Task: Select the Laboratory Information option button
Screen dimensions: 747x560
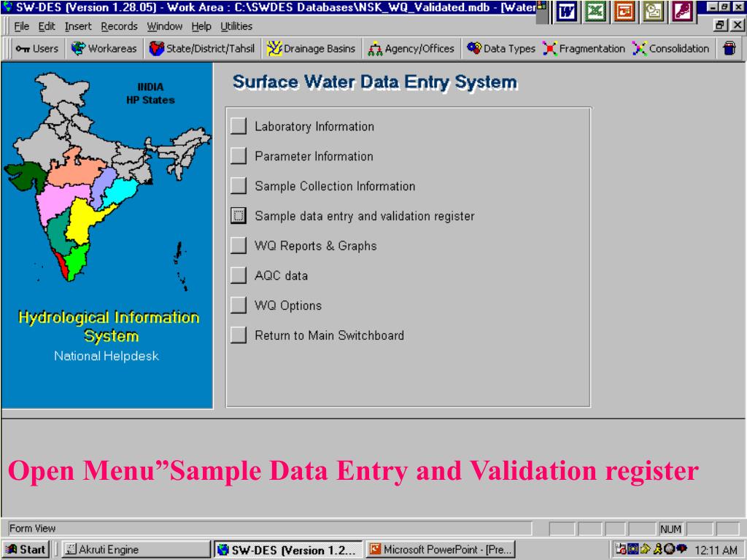Action: pos(239,126)
